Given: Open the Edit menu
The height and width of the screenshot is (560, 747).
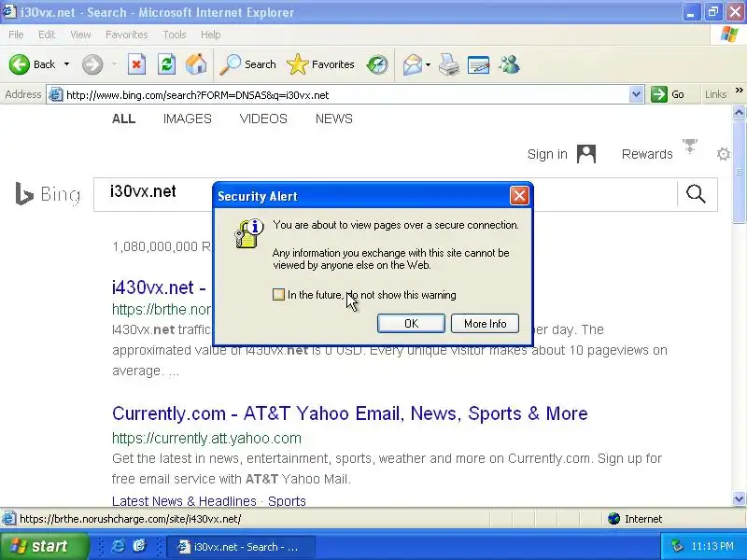Looking at the screenshot, I should (47, 35).
